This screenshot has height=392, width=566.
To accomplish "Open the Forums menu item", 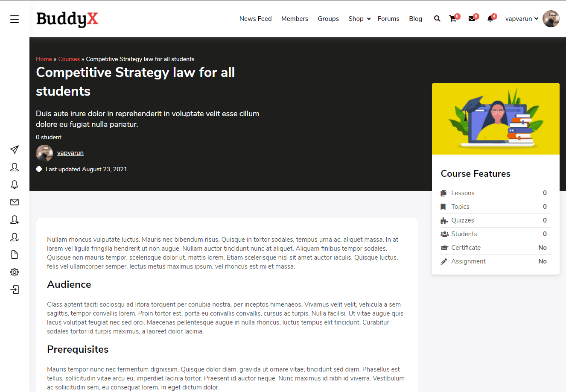I will pos(388,19).
